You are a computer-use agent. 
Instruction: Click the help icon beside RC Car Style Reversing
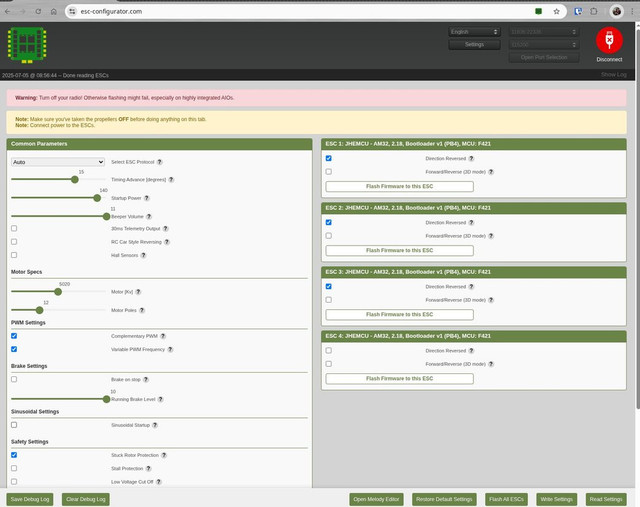click(x=167, y=242)
